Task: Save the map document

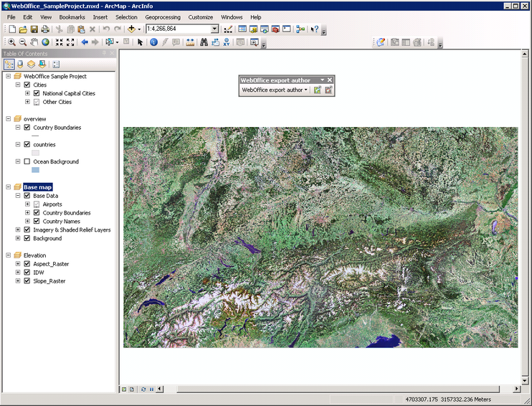Action: point(34,29)
